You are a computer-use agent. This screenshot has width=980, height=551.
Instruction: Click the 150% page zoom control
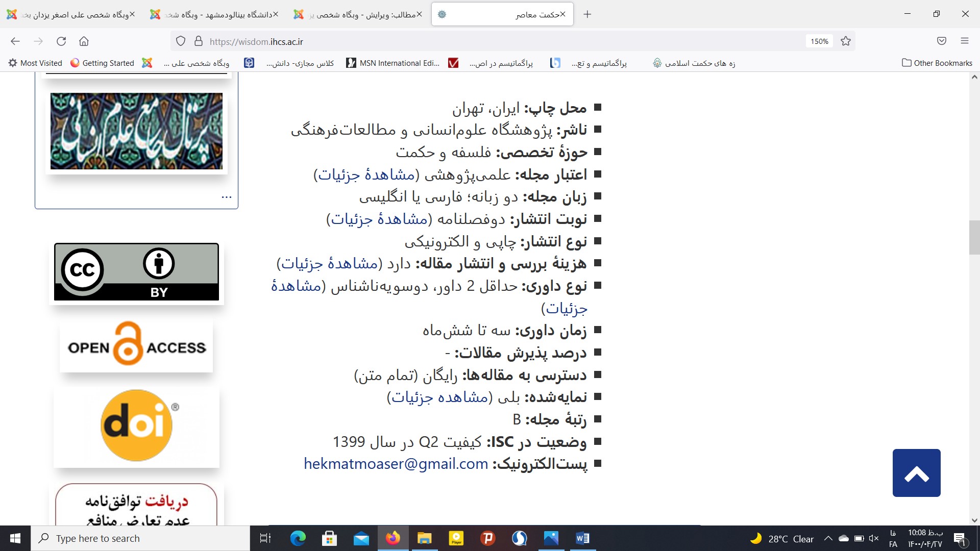(x=819, y=41)
